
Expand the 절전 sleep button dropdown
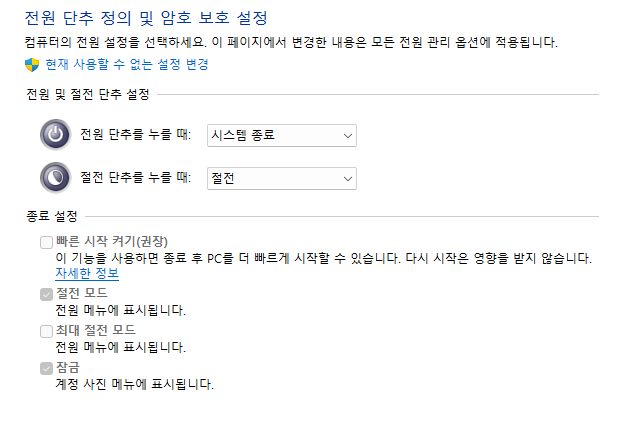[x=281, y=178]
